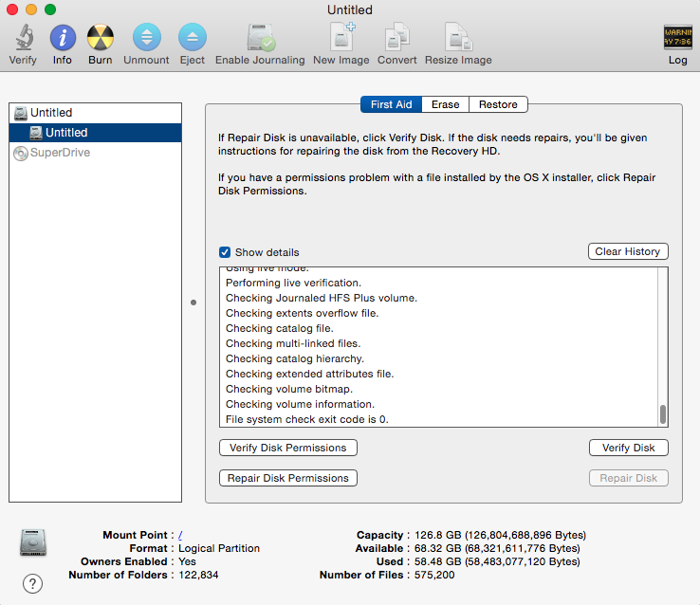This screenshot has height=605, width=700.
Task: Click the hard drive icon beside Mount Point
Action: point(33,542)
